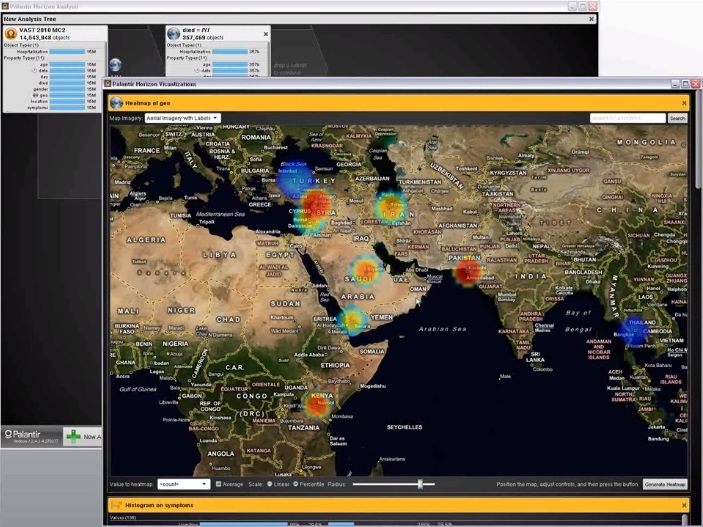Click the geo icon in the VAST property list

[35, 96]
